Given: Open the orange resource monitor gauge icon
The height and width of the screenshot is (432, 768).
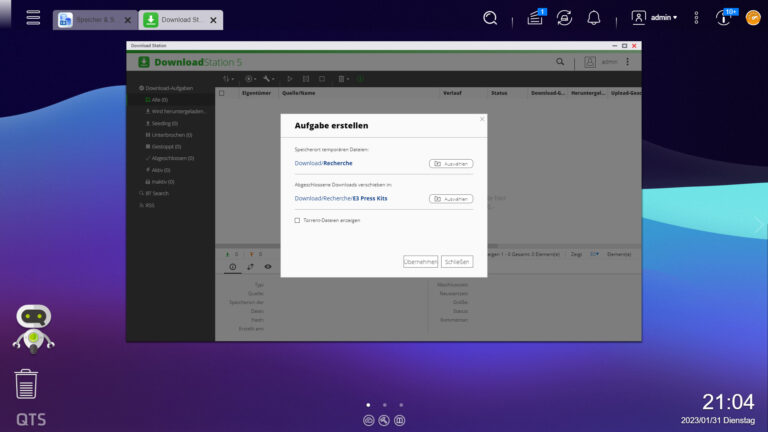Looking at the screenshot, I should [x=753, y=18].
